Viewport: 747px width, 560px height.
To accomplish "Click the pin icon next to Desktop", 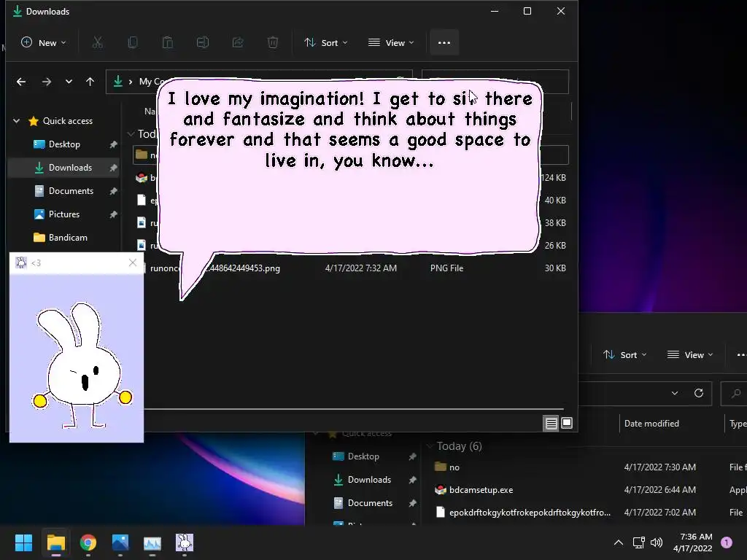I will [x=113, y=144].
